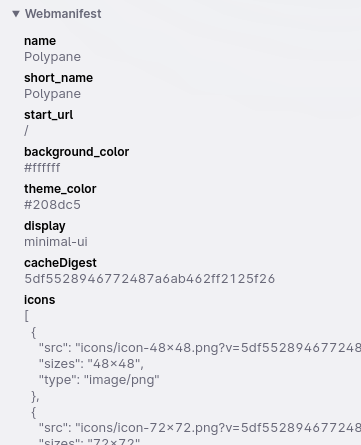This screenshot has width=361, height=445.
Task: Click the #208dc5 theme color value
Action: pos(52,205)
